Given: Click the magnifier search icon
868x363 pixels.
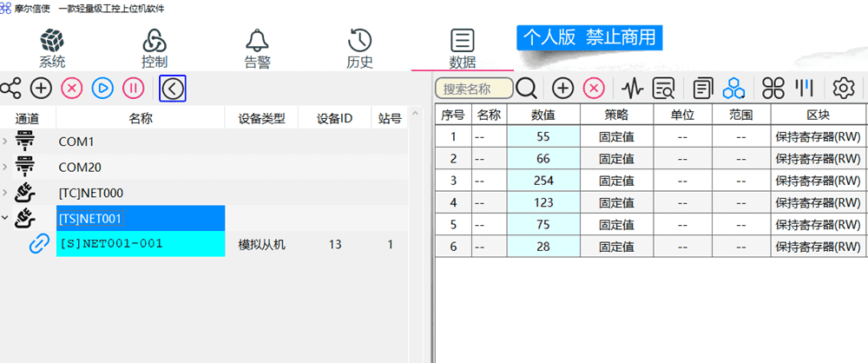Looking at the screenshot, I should [x=527, y=88].
